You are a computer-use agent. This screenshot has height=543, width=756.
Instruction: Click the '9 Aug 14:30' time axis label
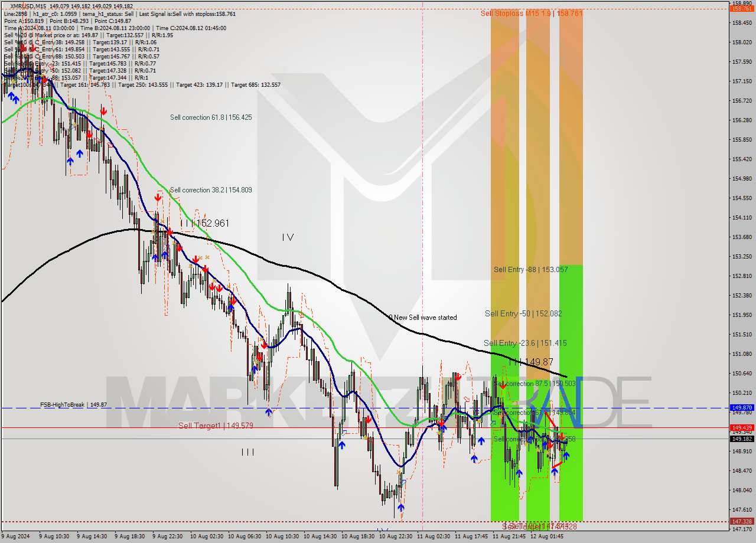pos(93,537)
